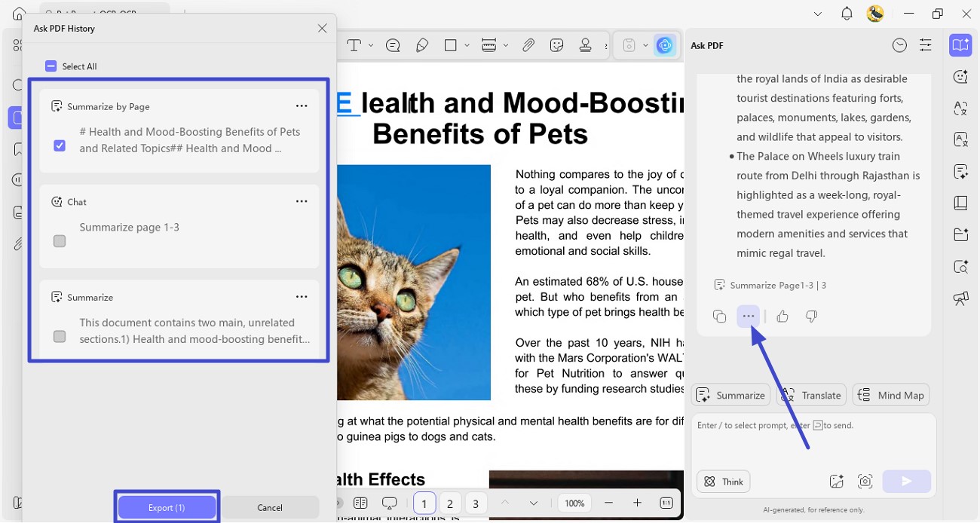Zoom out with the minus icon
The image size is (980, 523).
pyautogui.click(x=609, y=503)
